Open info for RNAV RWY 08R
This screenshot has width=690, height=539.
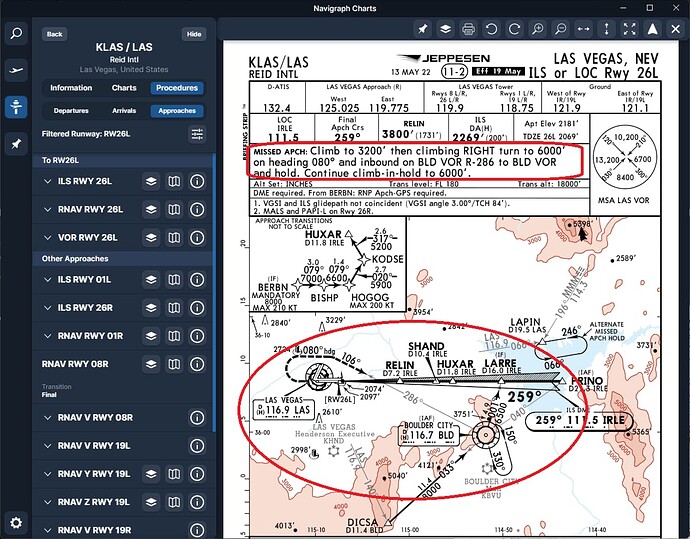click(x=197, y=364)
